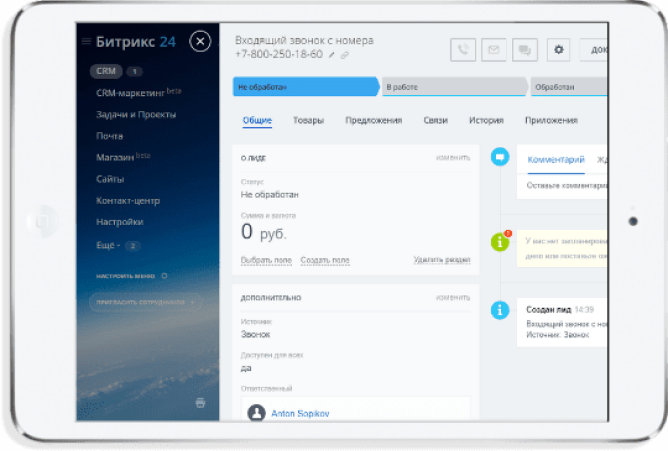Click gear icon next to настроить меню
The width and height of the screenshot is (668, 451).
click(x=164, y=276)
